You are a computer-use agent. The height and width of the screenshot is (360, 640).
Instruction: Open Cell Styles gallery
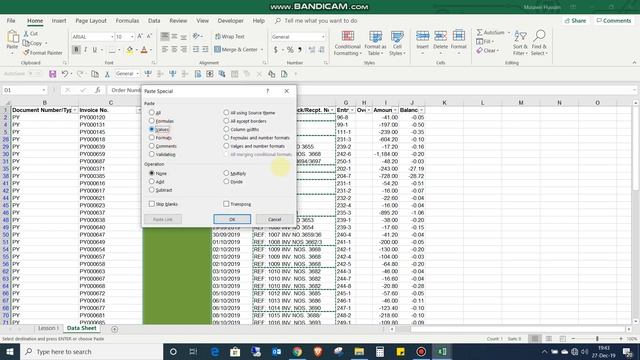click(x=397, y=43)
